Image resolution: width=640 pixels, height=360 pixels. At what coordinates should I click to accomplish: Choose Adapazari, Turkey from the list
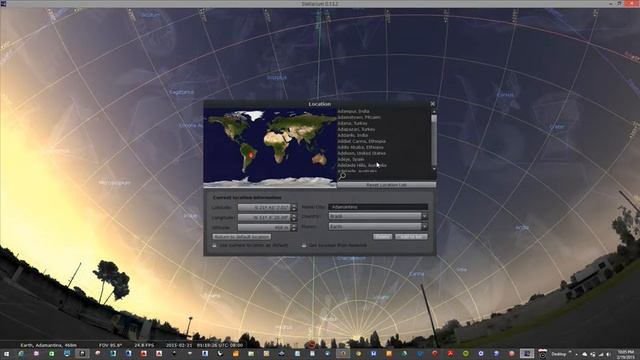pyautogui.click(x=356, y=129)
